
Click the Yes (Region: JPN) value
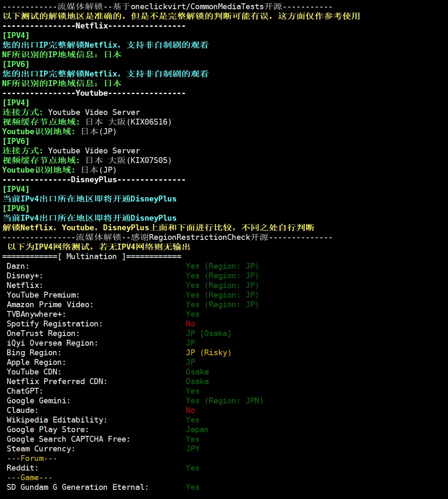tap(225, 401)
